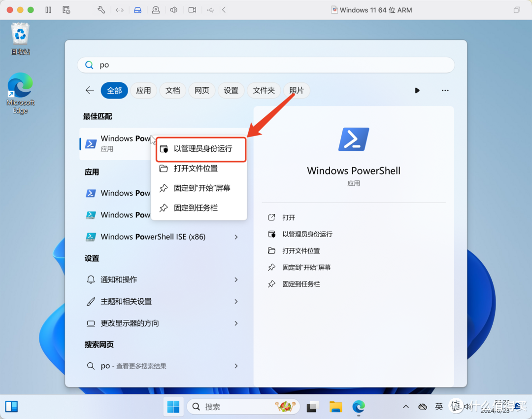Select best match Windows PowerShell result
The image size is (532, 419).
(115, 143)
